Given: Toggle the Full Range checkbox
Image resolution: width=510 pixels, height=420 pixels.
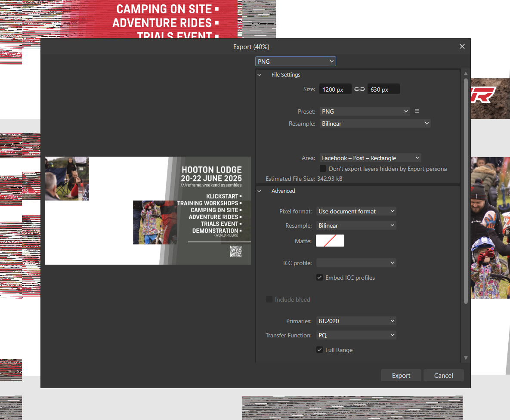Looking at the screenshot, I should point(319,350).
